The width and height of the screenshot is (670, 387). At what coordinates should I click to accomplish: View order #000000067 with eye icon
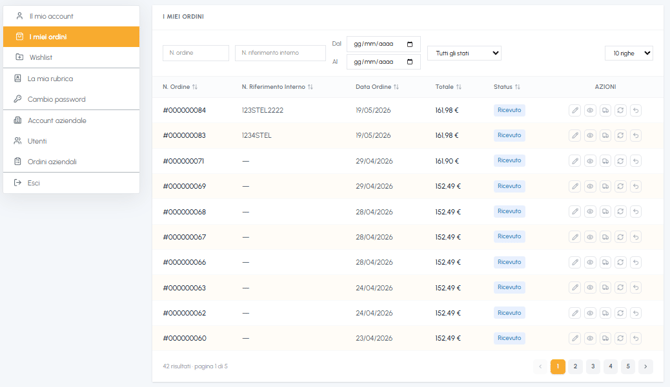[590, 237]
